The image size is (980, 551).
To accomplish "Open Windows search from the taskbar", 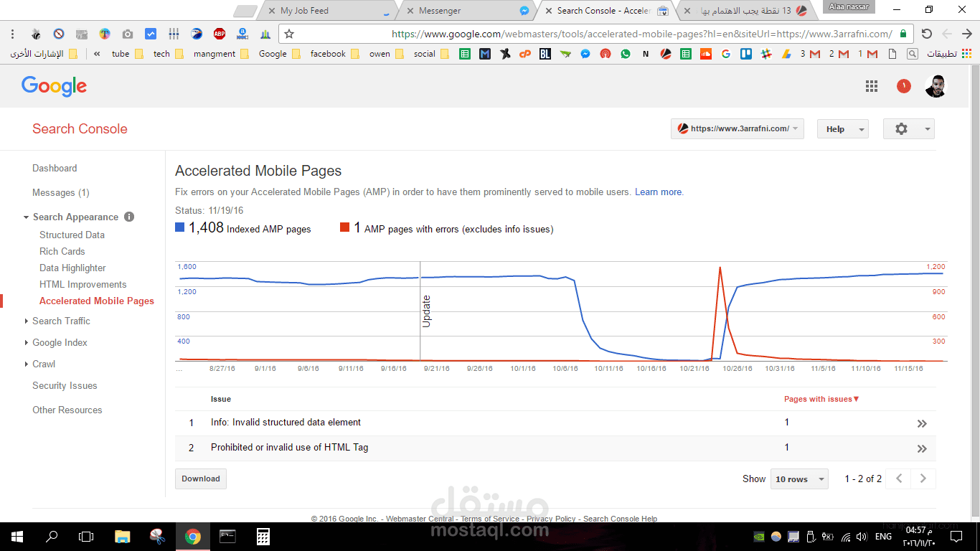I will [52, 537].
